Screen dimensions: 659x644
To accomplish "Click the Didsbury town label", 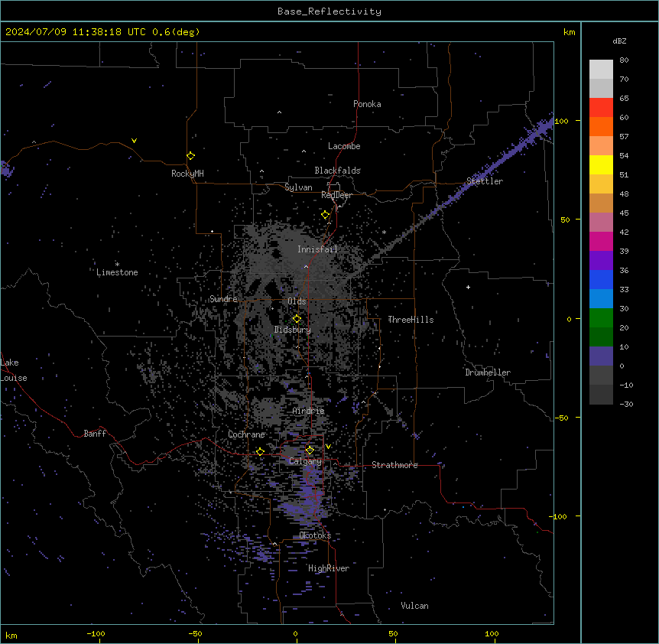I will [293, 330].
